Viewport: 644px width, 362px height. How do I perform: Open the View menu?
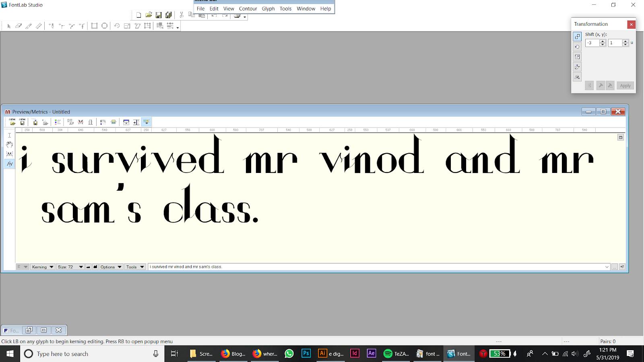(x=229, y=8)
